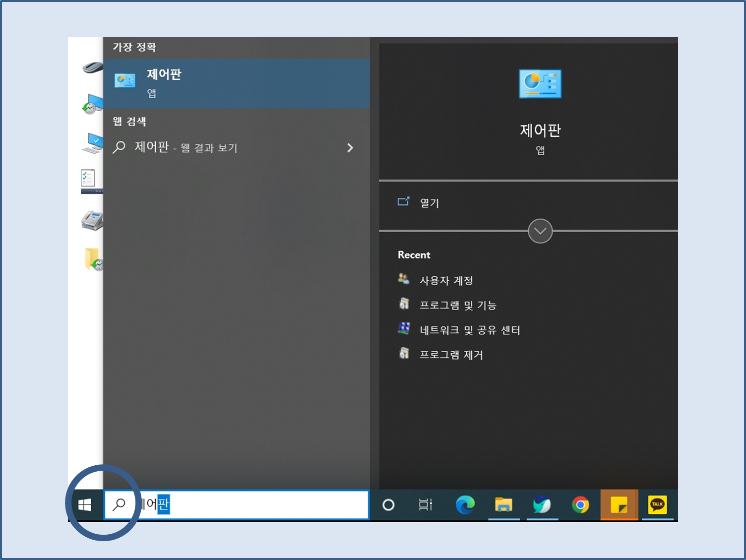Viewport: 746px width, 560px height.
Task: Click the 가장 정확 section header
Action: [x=134, y=47]
